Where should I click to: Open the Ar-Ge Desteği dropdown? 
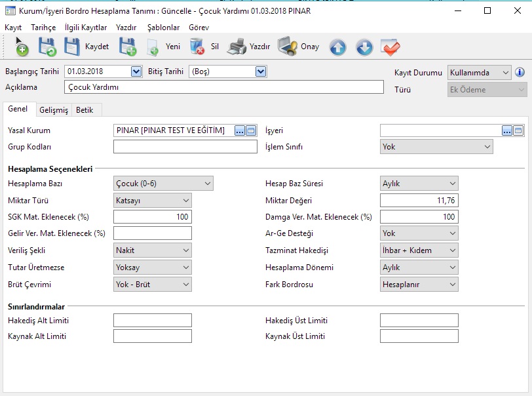(x=419, y=233)
